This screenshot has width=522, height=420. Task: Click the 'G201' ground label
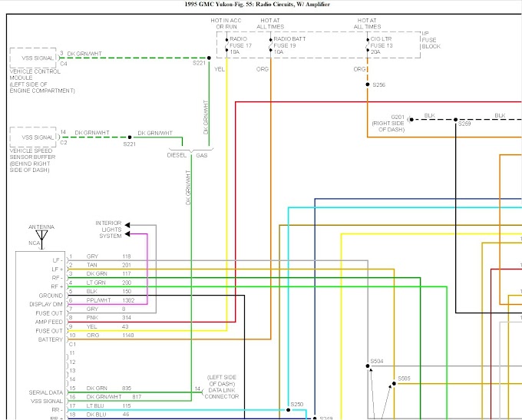point(398,117)
